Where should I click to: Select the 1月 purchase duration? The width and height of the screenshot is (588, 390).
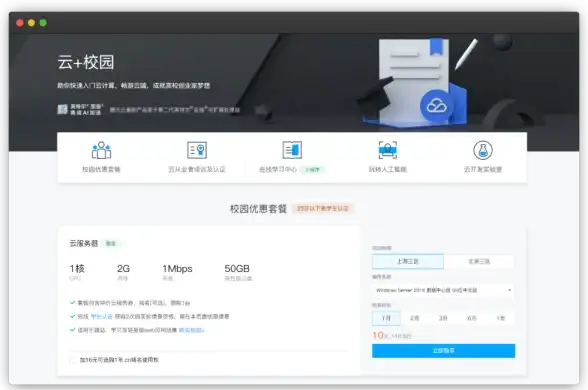tap(386, 318)
